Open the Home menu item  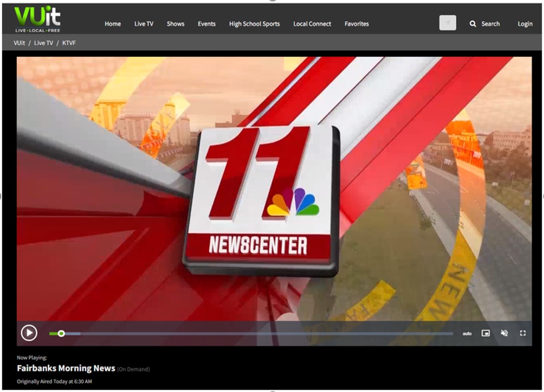click(113, 24)
